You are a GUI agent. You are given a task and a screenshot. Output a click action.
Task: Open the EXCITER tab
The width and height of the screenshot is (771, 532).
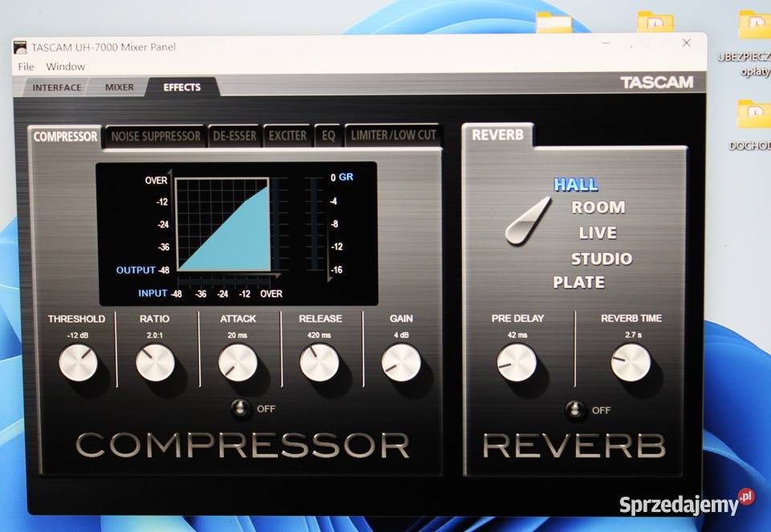point(288,136)
